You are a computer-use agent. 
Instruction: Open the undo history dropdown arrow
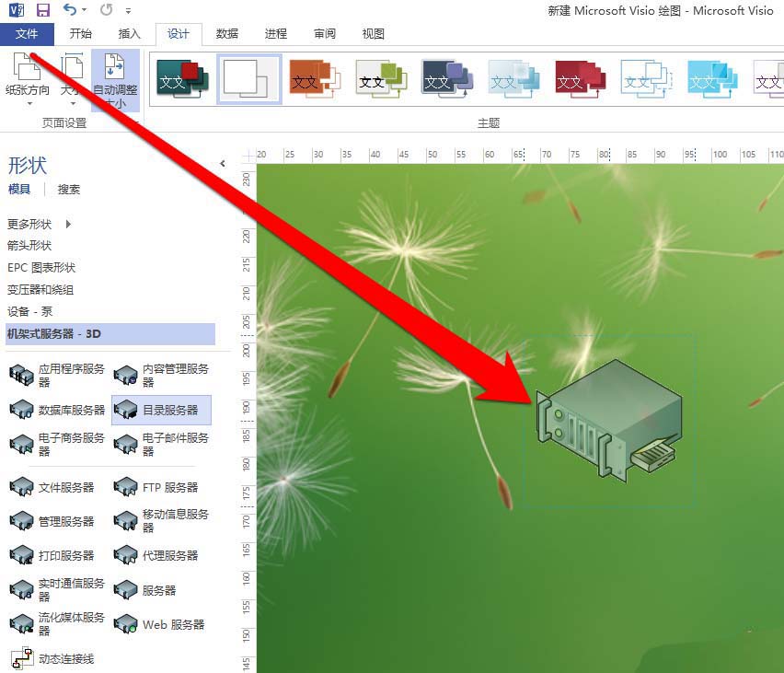tap(84, 10)
